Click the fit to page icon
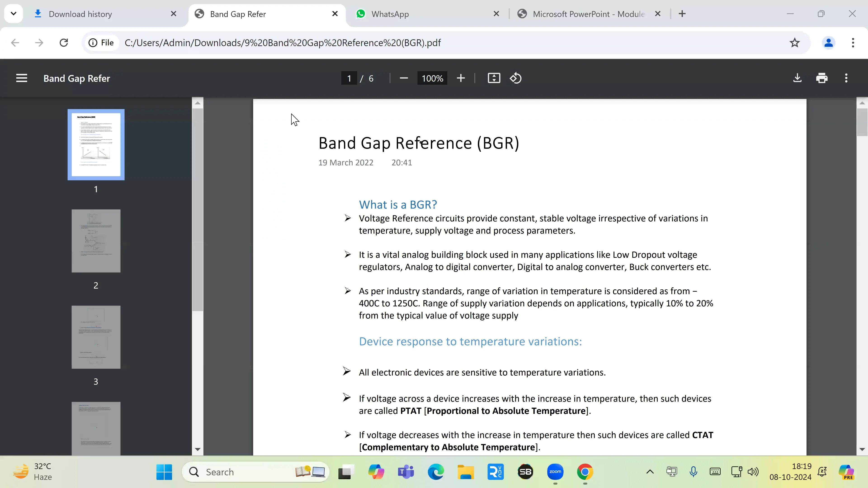 tap(494, 78)
